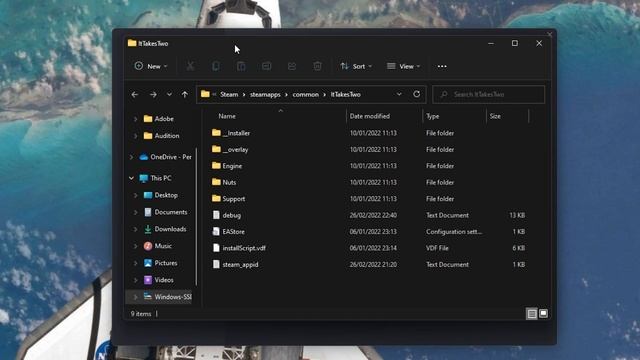Click the Paste icon in toolbar
Viewport: 640px width, 360px height.
tap(241, 66)
